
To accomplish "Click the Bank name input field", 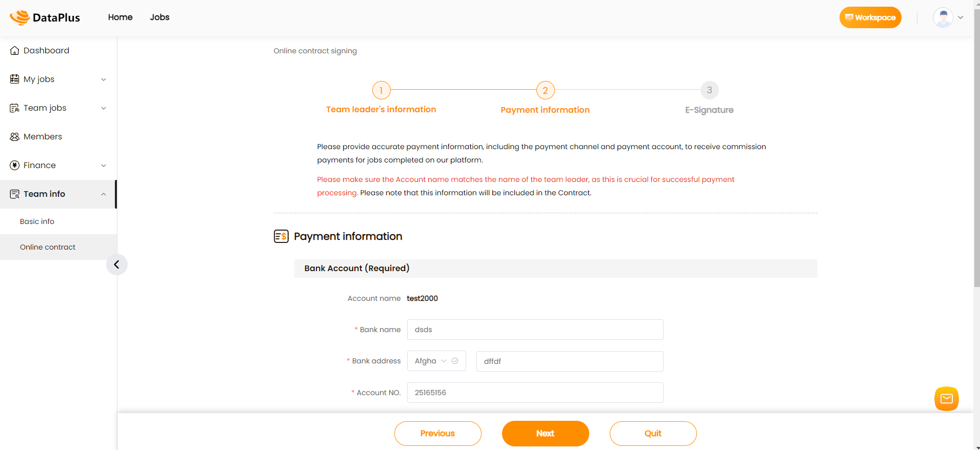I will [x=535, y=330].
